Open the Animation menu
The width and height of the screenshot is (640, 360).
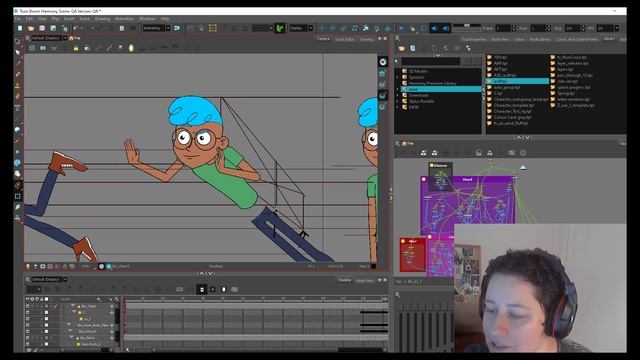tap(124, 19)
